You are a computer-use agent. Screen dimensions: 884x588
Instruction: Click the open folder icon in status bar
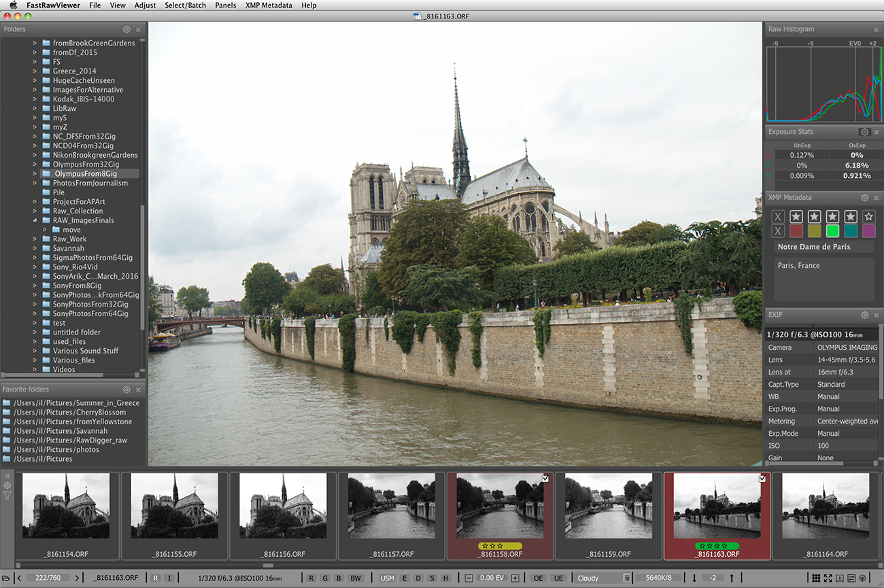[x=6, y=578]
